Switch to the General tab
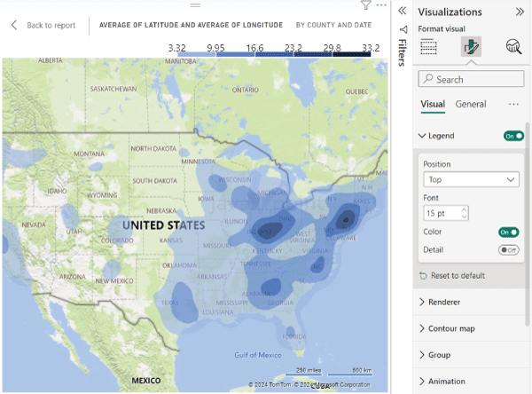The height and width of the screenshot is (394, 532). click(x=471, y=104)
